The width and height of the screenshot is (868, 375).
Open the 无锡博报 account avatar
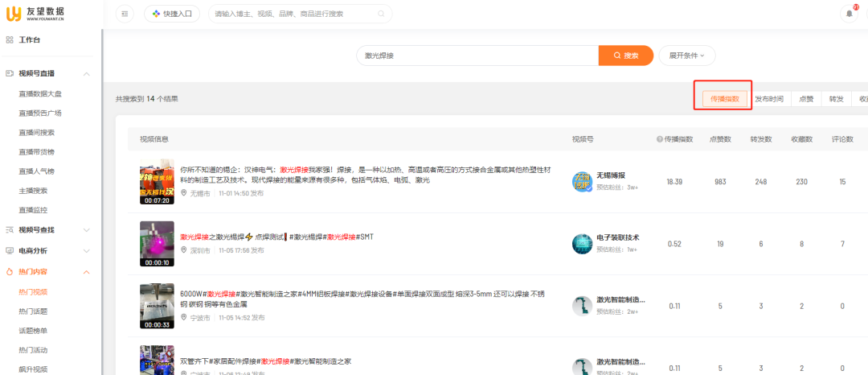coord(582,181)
